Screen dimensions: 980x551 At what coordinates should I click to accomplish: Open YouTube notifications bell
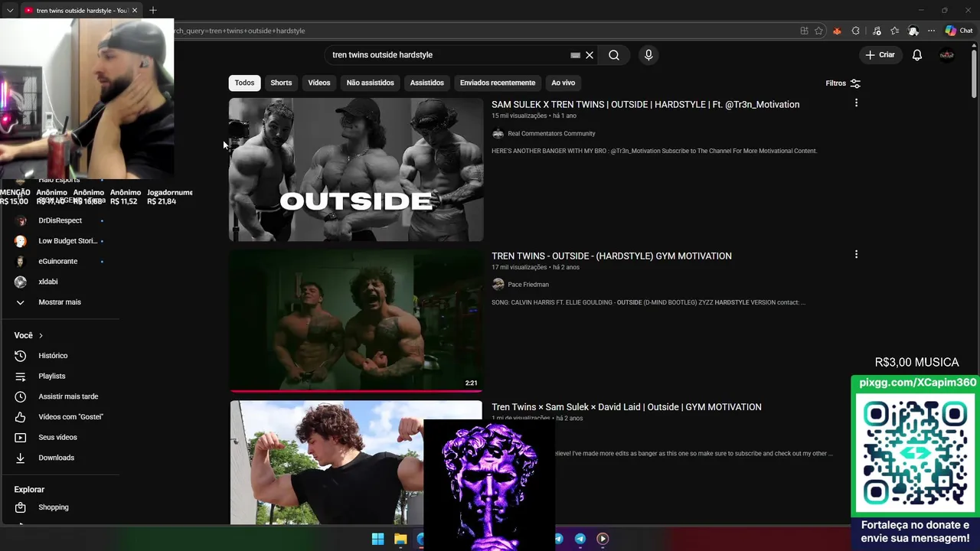click(x=917, y=55)
